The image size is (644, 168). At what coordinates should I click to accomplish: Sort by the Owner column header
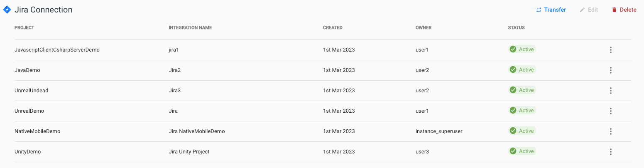424,28
